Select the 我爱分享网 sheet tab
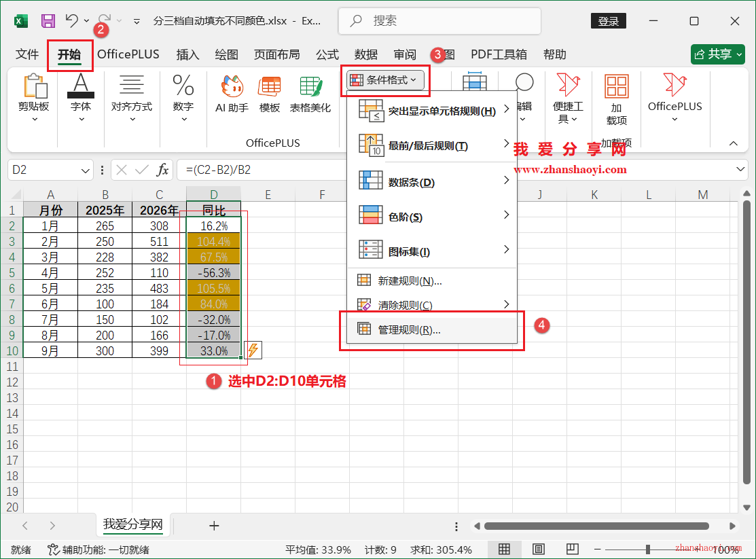This screenshot has width=756, height=559. (x=133, y=524)
